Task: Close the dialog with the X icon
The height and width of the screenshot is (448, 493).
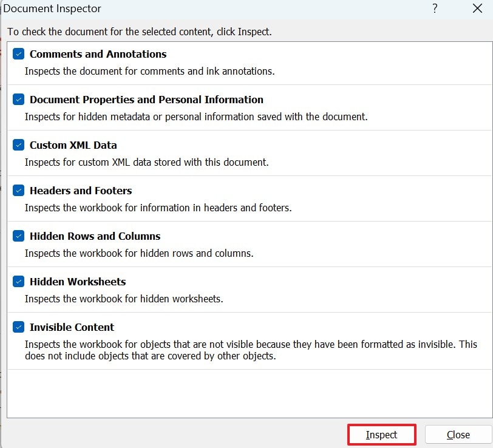Action: coord(477,8)
